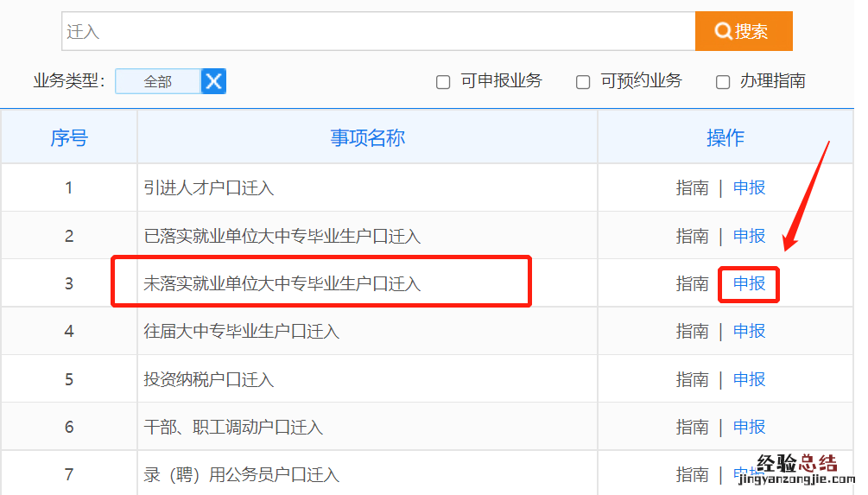Click the 事项名称 column header
868x495 pixels.
(367, 138)
